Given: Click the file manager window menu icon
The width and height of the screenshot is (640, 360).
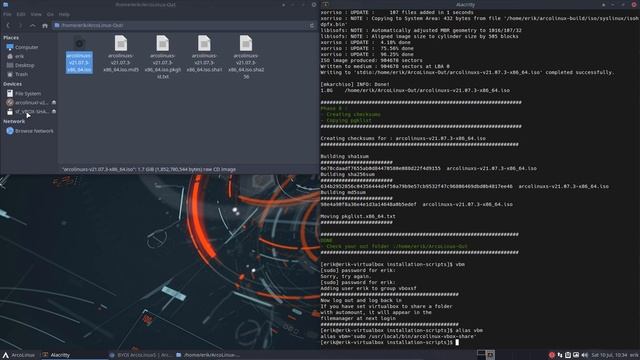Looking at the screenshot, I should point(5,4).
